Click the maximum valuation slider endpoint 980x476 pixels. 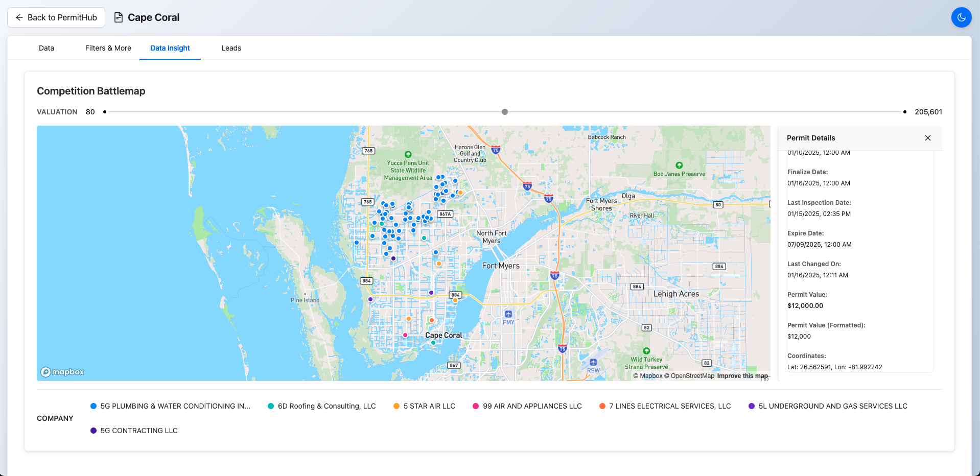point(905,112)
